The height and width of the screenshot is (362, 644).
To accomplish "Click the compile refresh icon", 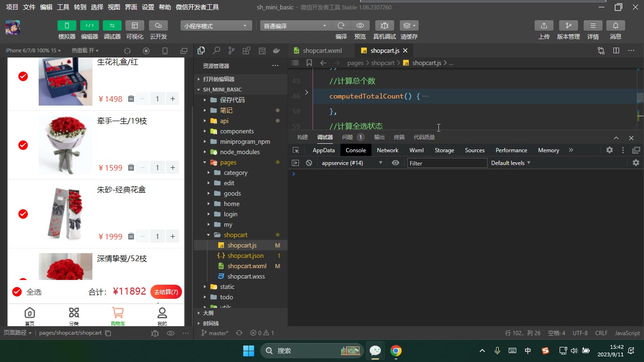I will (x=341, y=25).
